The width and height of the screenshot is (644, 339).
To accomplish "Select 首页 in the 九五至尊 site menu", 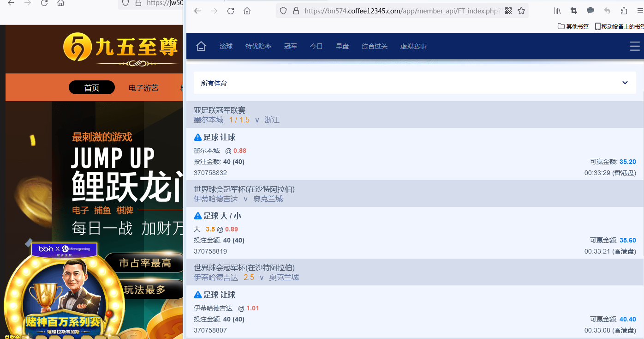I will pyautogui.click(x=92, y=87).
